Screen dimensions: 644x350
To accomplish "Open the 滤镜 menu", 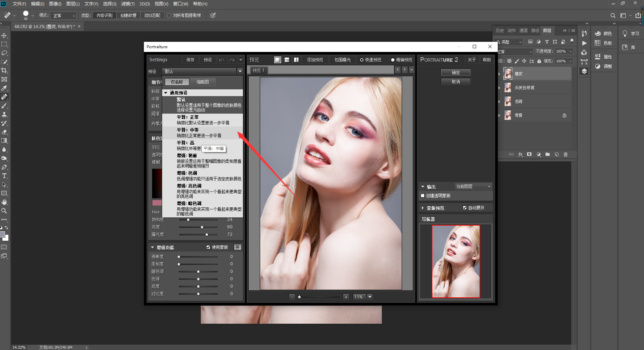I will (x=128, y=4).
